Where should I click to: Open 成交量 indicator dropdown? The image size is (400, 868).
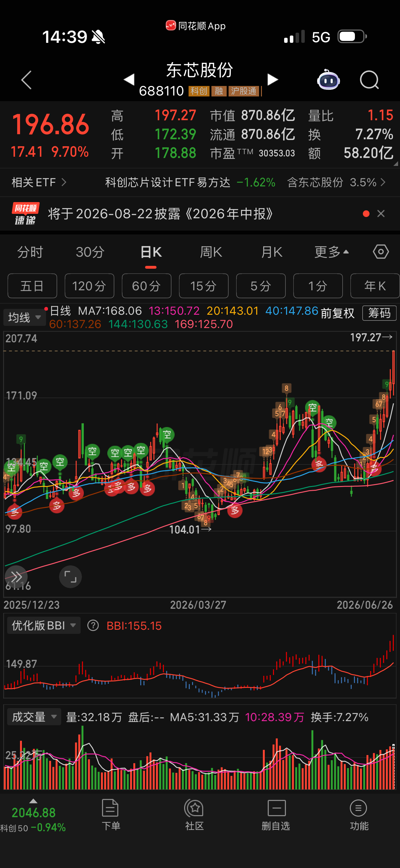tap(34, 717)
